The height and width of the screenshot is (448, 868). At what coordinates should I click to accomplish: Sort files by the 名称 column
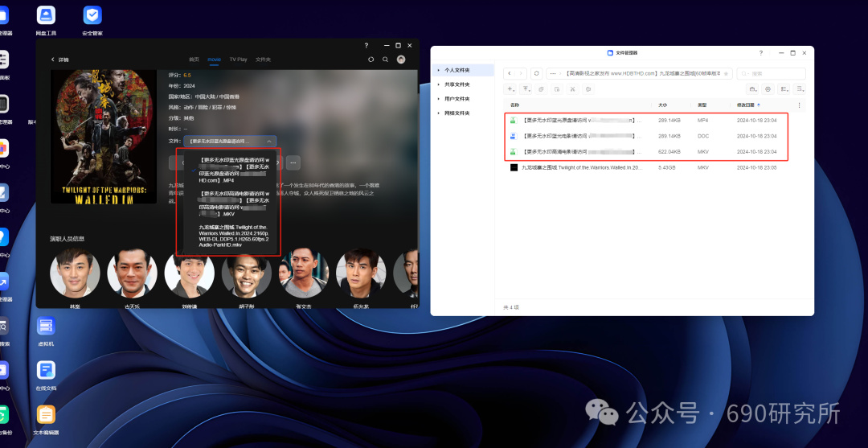pyautogui.click(x=515, y=105)
